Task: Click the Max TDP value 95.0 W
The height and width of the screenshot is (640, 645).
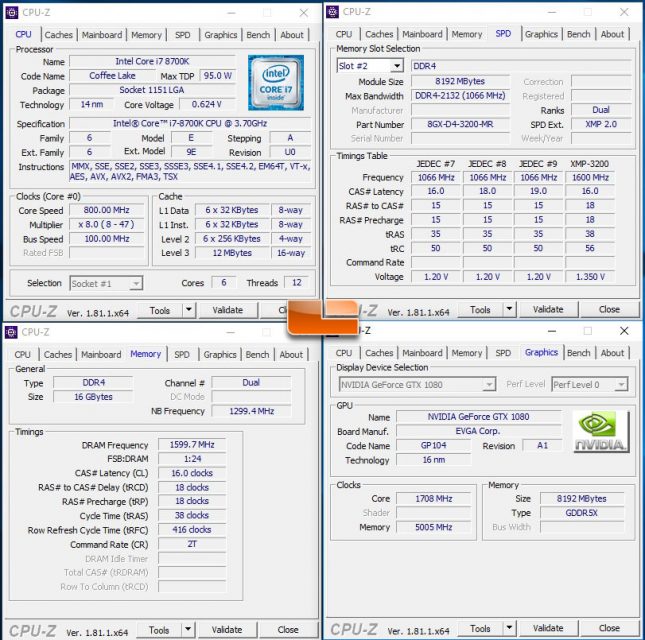Action: pos(218,76)
